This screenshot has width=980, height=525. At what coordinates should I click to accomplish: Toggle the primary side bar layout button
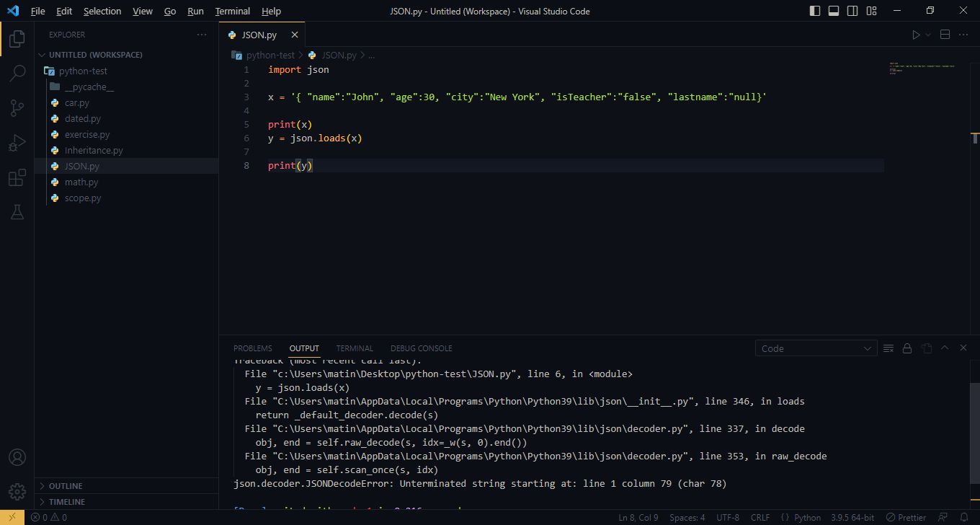tap(815, 11)
